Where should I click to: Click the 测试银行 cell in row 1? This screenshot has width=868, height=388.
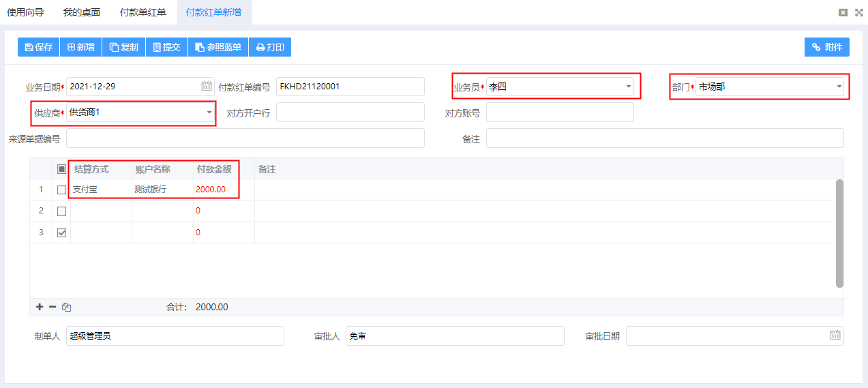point(162,190)
